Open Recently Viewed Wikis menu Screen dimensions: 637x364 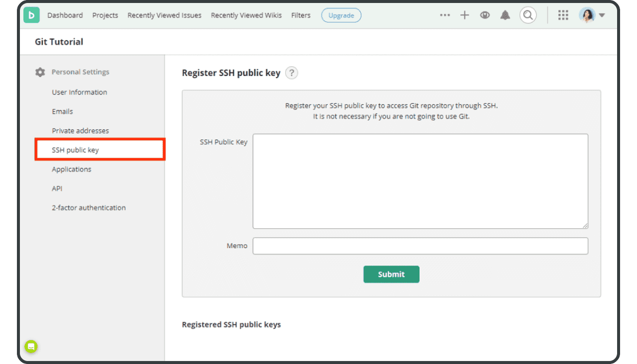[246, 15]
